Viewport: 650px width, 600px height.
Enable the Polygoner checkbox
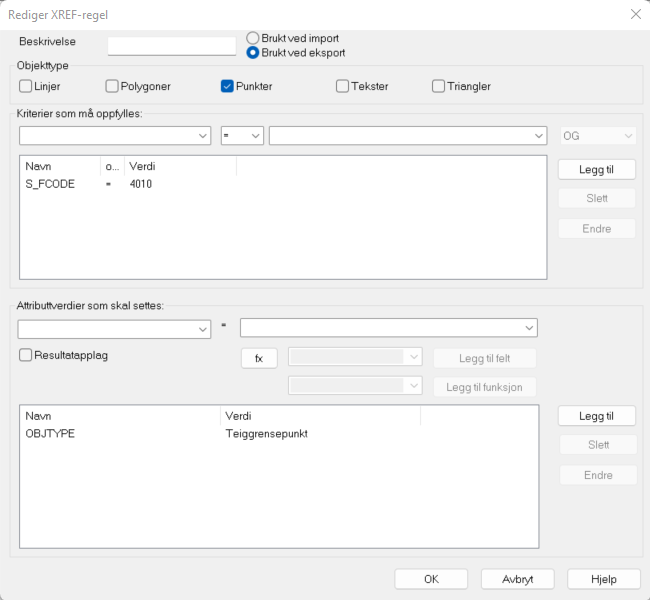coord(112,86)
